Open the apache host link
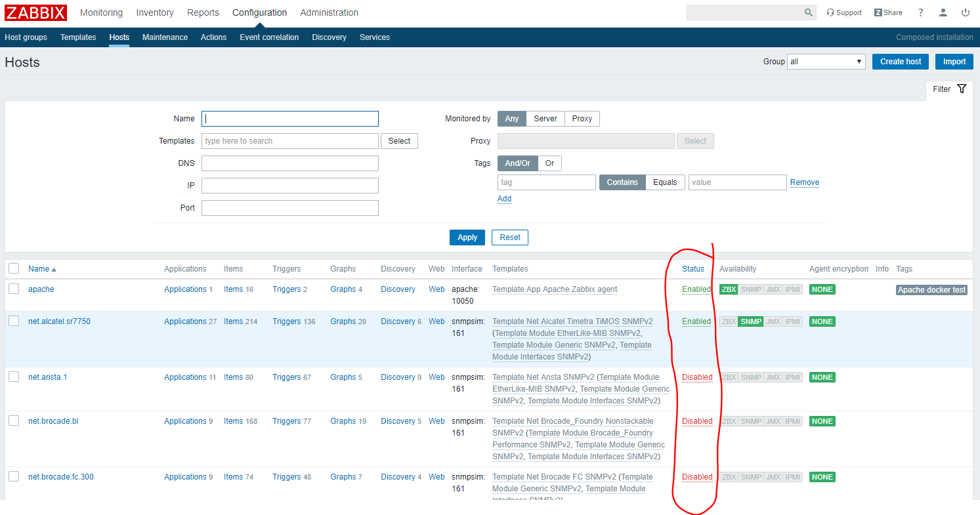Viewport: 980px width, 515px height. click(x=41, y=289)
